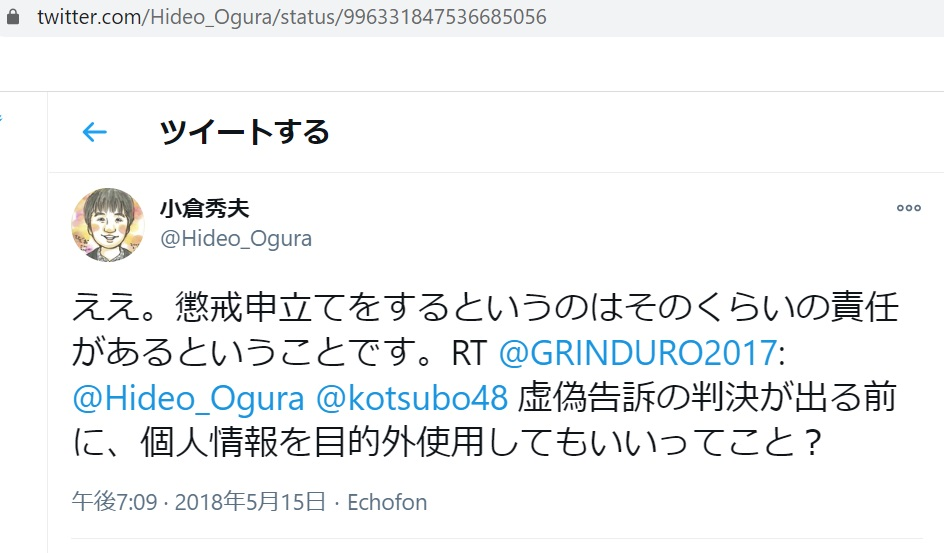This screenshot has width=944, height=553.
Task: Open the 小倉秀夫 display name profile link
Action: click(205, 209)
